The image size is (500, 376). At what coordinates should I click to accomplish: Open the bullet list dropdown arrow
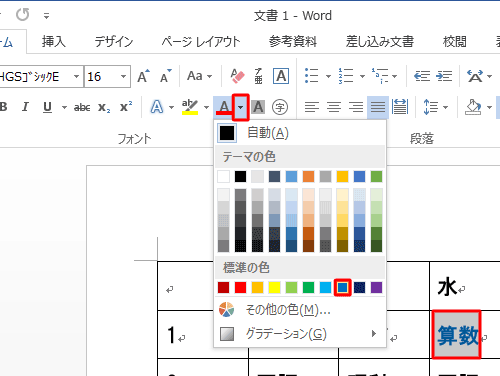pyautogui.click(x=328, y=76)
